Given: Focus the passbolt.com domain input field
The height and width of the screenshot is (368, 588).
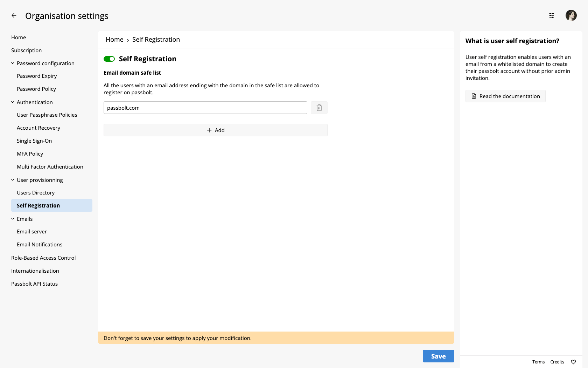Looking at the screenshot, I should pos(205,108).
